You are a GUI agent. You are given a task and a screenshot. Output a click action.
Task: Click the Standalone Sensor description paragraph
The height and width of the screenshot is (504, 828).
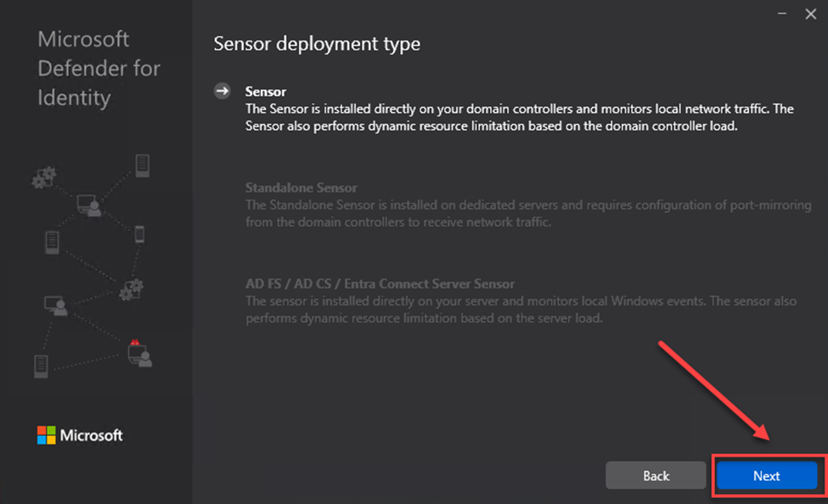[x=527, y=214]
